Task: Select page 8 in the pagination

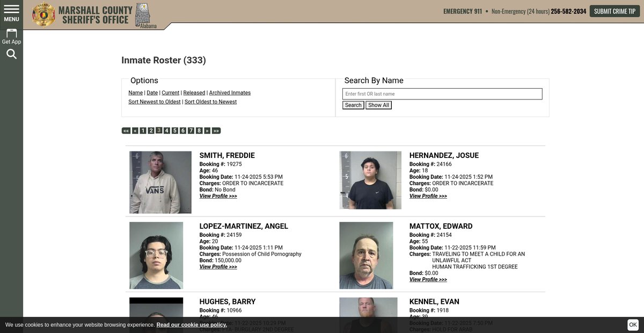Action: [199, 131]
